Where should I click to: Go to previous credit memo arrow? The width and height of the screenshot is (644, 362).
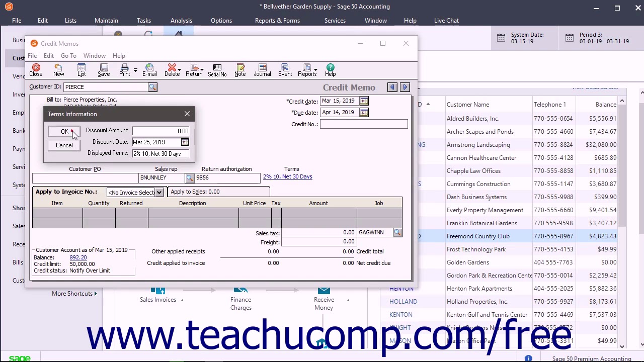pos(392,87)
